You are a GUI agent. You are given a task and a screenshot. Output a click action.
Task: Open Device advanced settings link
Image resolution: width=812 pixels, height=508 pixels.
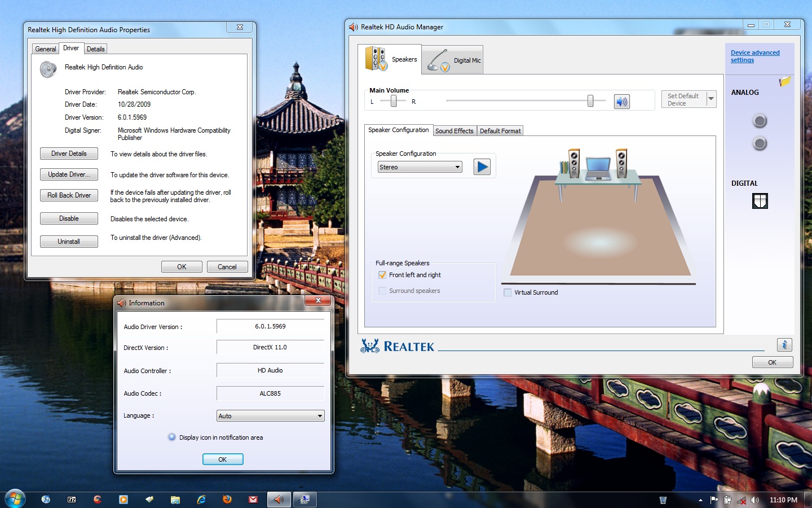[755, 56]
